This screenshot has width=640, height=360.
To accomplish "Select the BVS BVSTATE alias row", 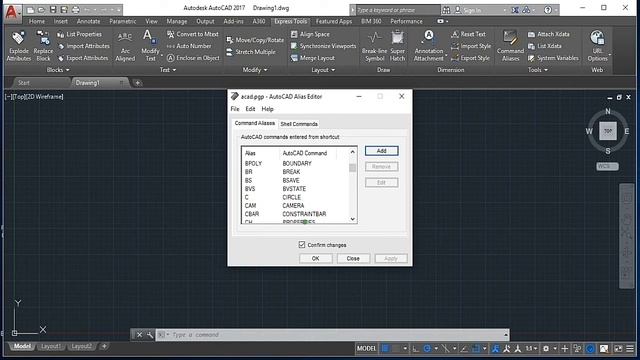I will 295,189.
